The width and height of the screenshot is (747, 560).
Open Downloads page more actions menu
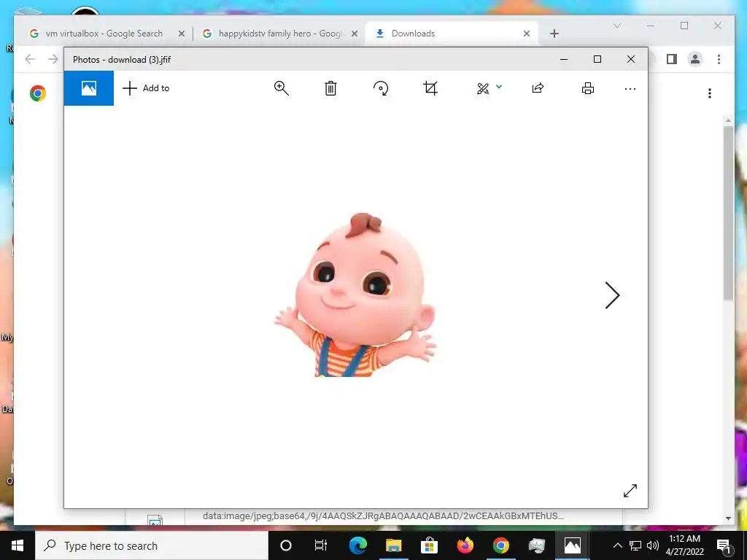(709, 93)
